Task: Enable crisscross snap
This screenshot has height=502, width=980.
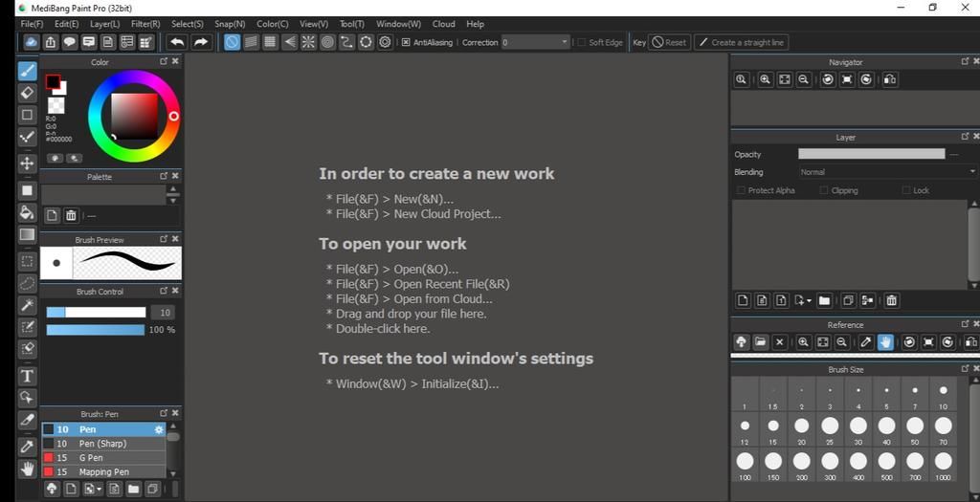Action: pyautogui.click(x=270, y=42)
